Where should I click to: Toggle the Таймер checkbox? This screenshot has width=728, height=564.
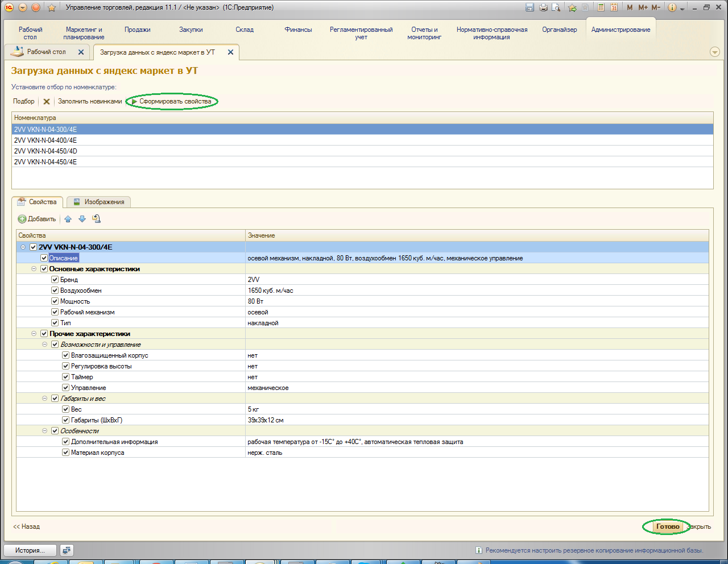tap(66, 377)
